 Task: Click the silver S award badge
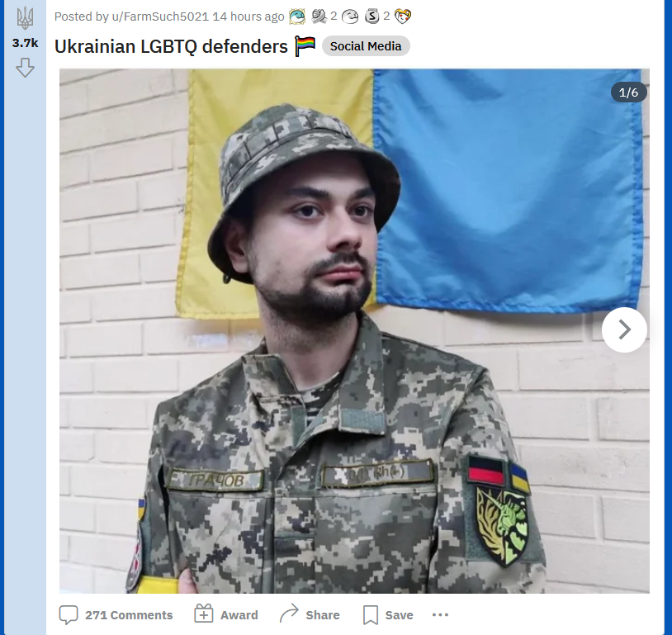coord(372,17)
